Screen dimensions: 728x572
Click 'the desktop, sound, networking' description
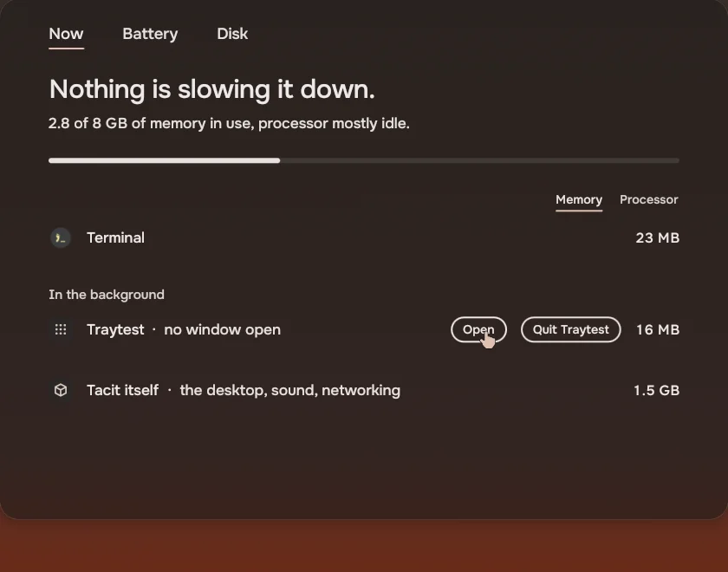pos(290,390)
